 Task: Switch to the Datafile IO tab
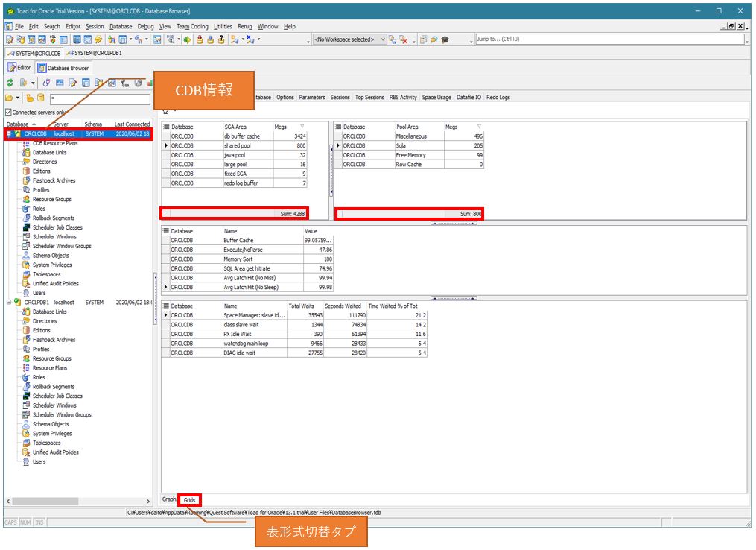[468, 98]
